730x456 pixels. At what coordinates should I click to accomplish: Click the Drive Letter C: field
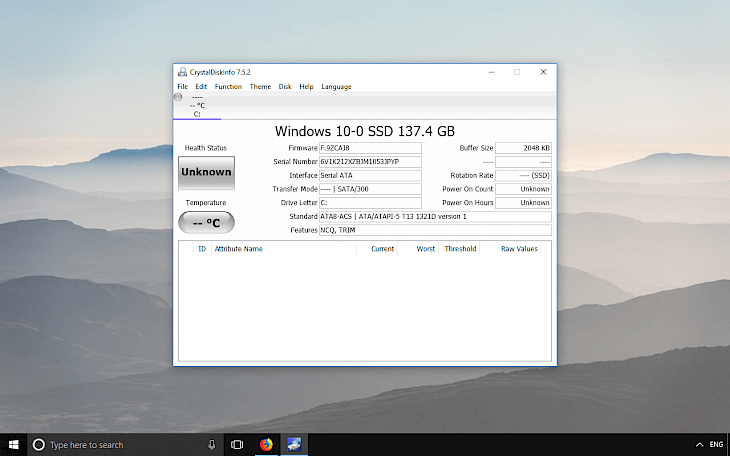point(370,203)
